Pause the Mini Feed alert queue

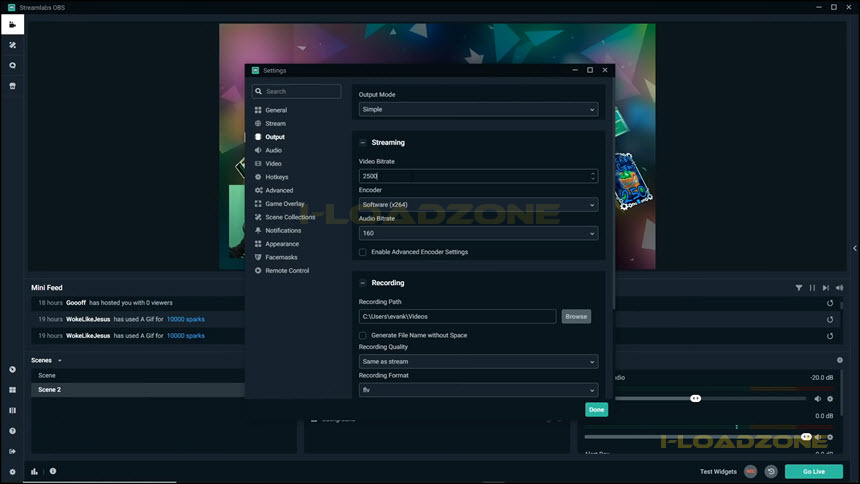(812, 288)
